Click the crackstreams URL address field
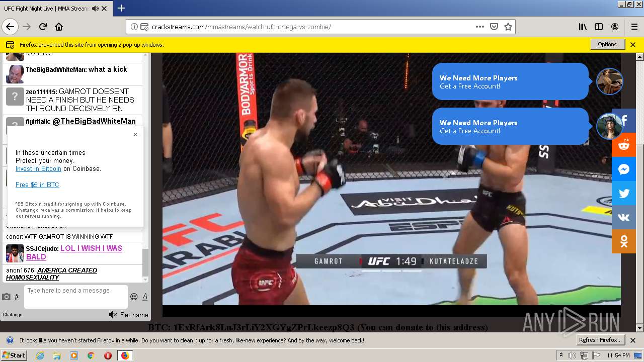The height and width of the screenshot is (362, 644). click(312, 27)
